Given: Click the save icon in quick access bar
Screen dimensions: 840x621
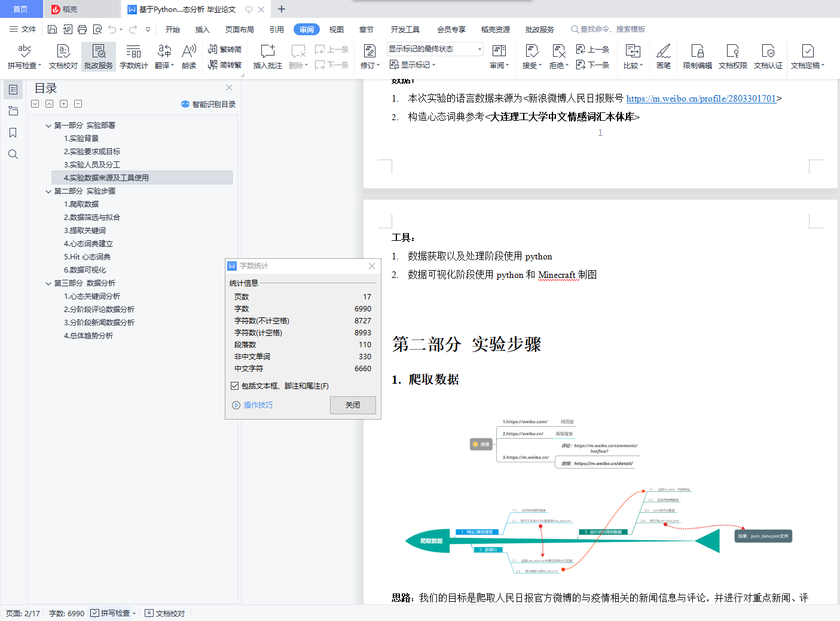Looking at the screenshot, I should point(52,29).
